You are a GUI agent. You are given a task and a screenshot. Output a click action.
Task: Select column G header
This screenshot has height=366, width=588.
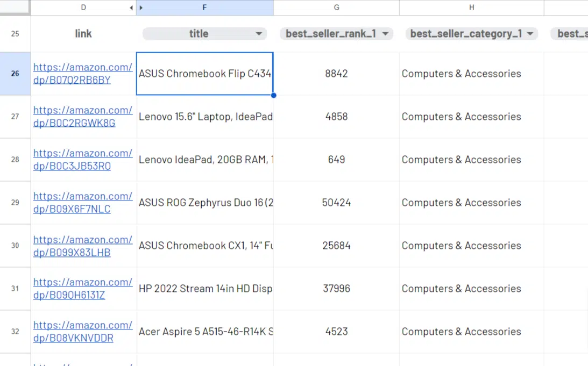336,8
